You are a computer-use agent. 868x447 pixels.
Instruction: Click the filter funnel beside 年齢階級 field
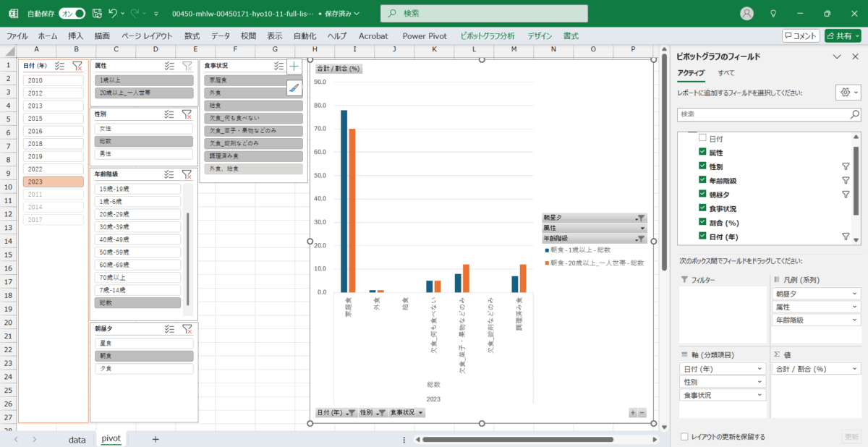[x=846, y=181]
